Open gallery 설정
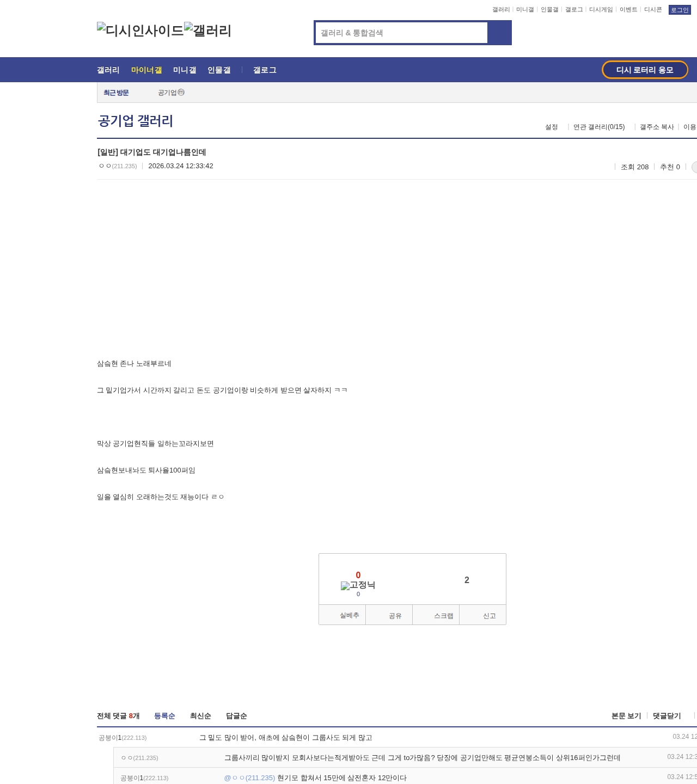697x784 pixels. [552, 127]
